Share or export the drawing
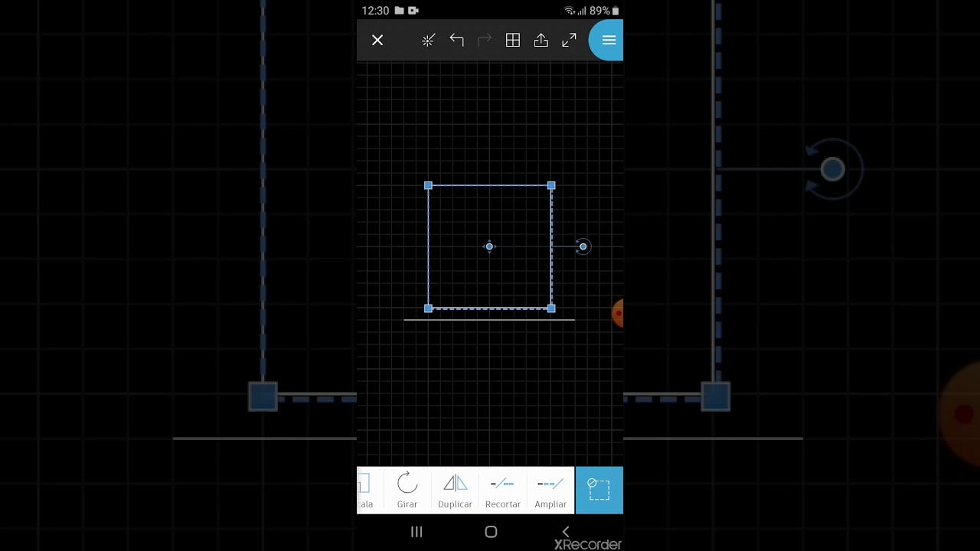Screen dimensions: 980x551 coord(541,41)
